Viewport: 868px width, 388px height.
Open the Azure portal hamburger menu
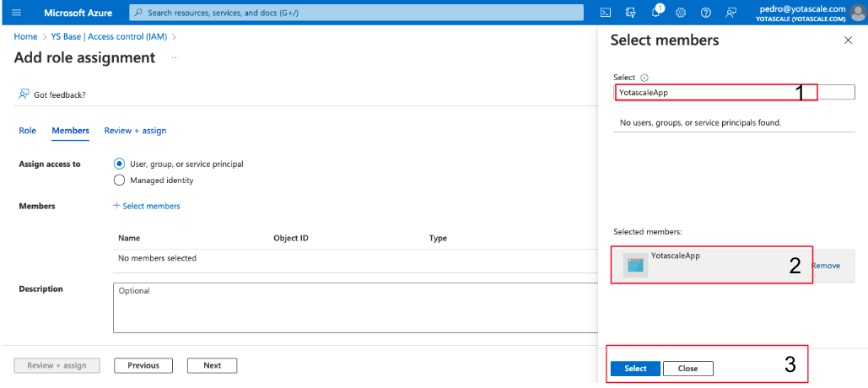tap(16, 13)
